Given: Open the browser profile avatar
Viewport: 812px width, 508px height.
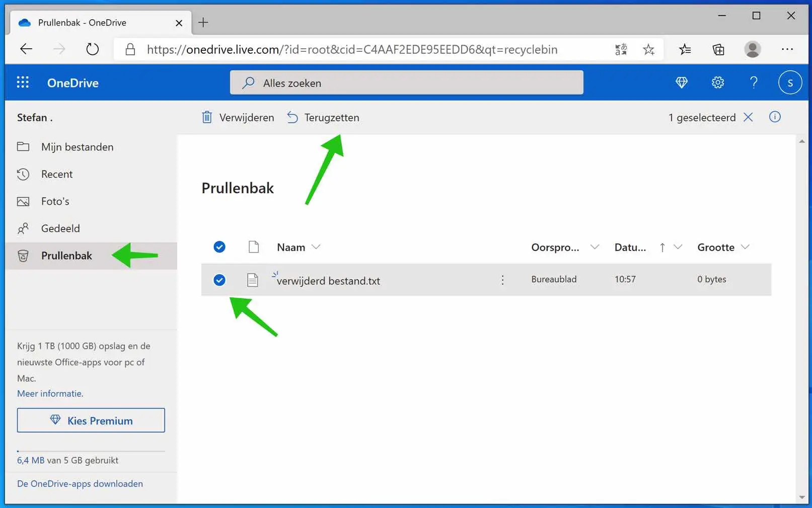Looking at the screenshot, I should [752, 49].
